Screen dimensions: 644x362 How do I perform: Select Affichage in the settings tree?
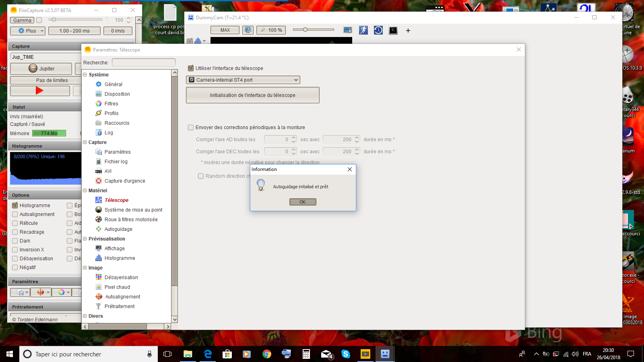[x=115, y=249]
